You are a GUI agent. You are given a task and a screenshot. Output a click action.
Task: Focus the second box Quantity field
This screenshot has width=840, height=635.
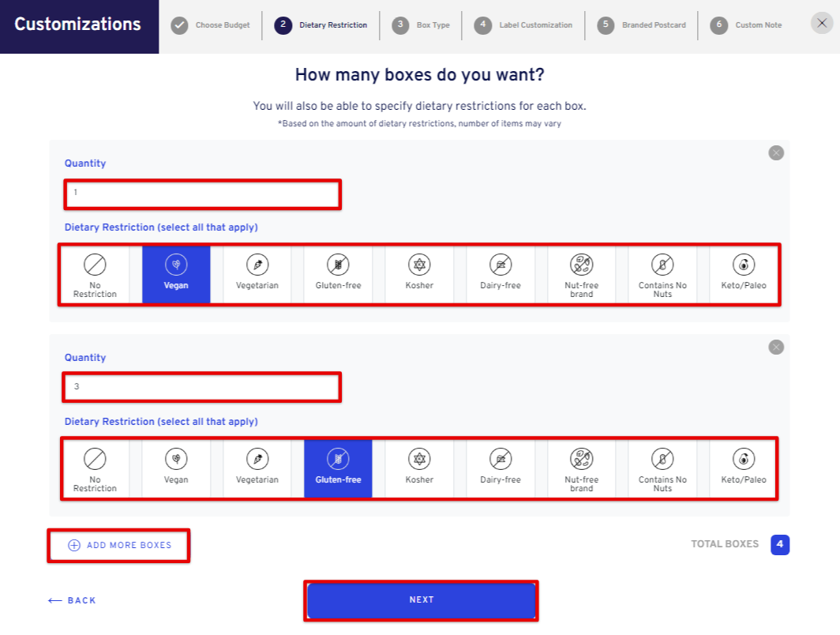click(202, 387)
